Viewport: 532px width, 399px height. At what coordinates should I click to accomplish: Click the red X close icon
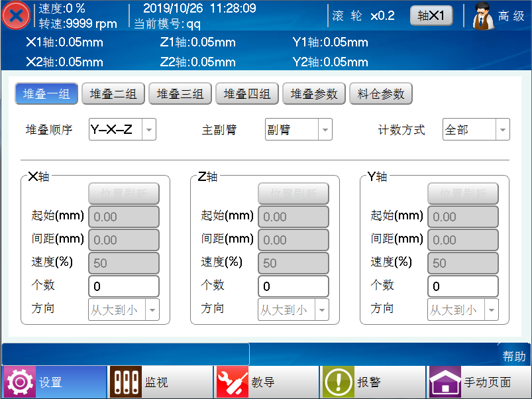pyautogui.click(x=15, y=16)
